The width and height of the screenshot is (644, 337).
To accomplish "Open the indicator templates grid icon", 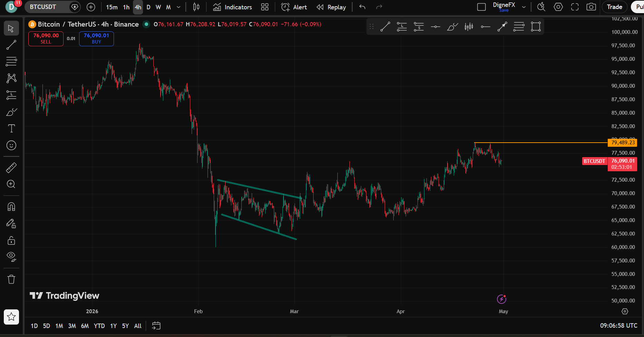I will pos(265,7).
